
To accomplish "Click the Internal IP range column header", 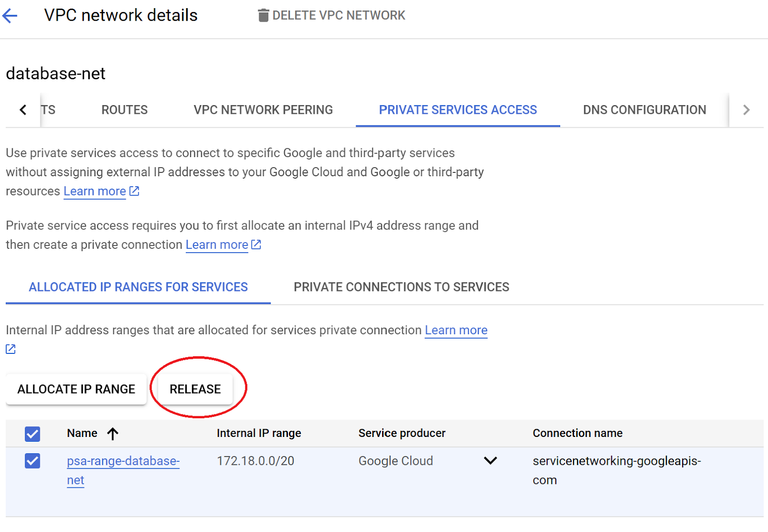I will (x=259, y=433).
